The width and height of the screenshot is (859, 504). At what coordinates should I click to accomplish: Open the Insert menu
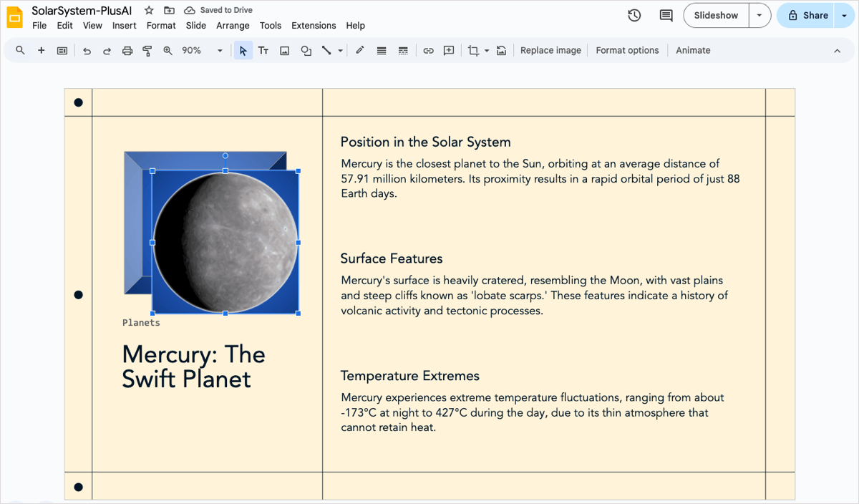point(125,25)
